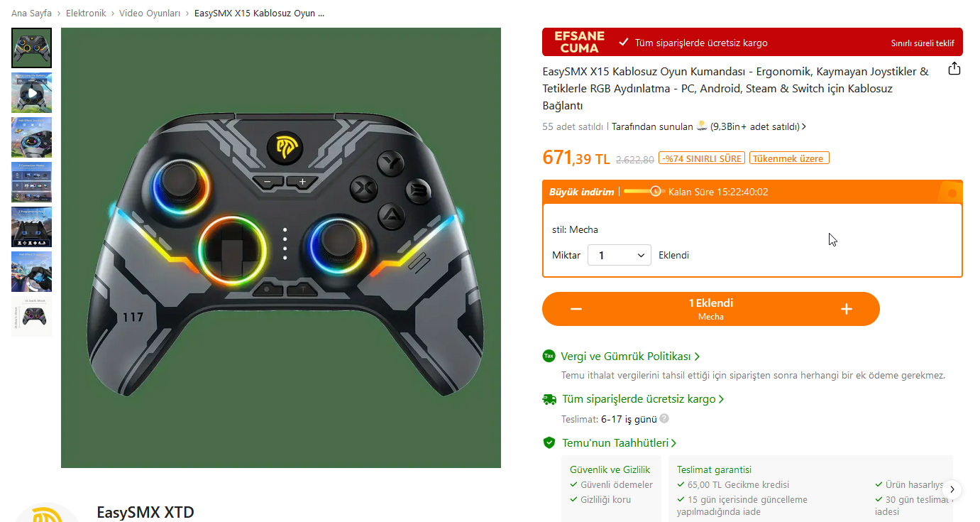Go to Ana Sayfa breadcrumb
The height and width of the screenshot is (522, 980).
point(31,13)
